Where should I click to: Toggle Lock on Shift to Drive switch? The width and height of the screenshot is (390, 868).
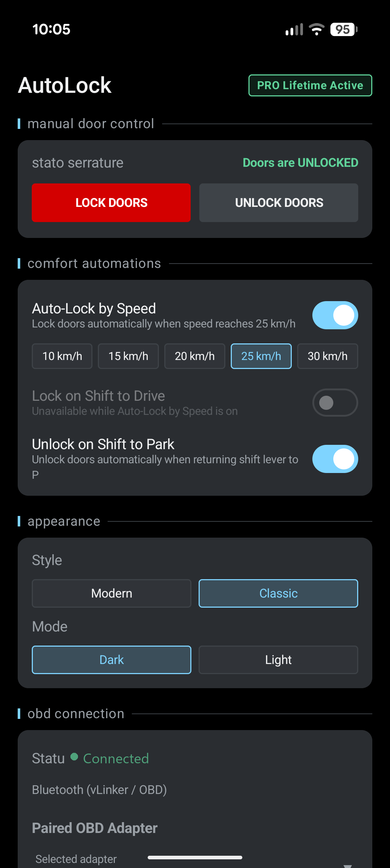pos(335,403)
